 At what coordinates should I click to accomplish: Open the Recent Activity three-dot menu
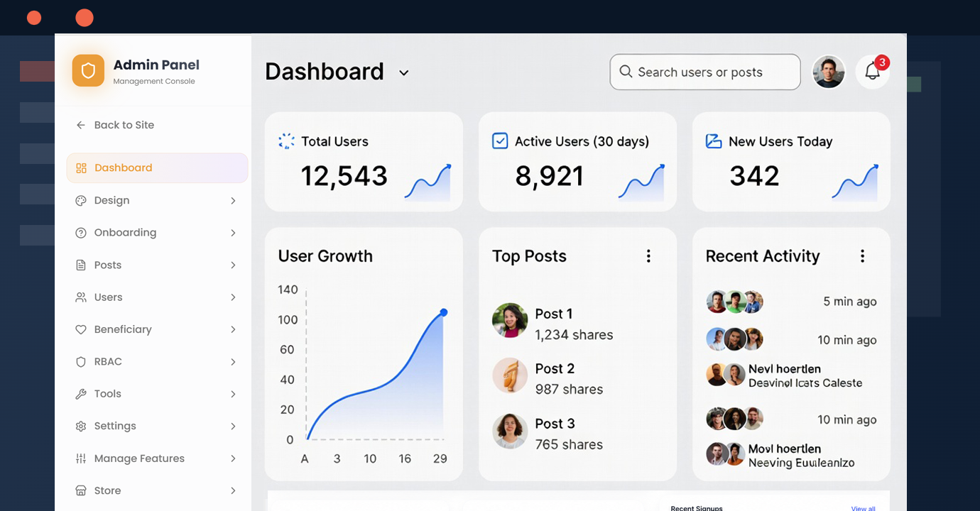[863, 256]
